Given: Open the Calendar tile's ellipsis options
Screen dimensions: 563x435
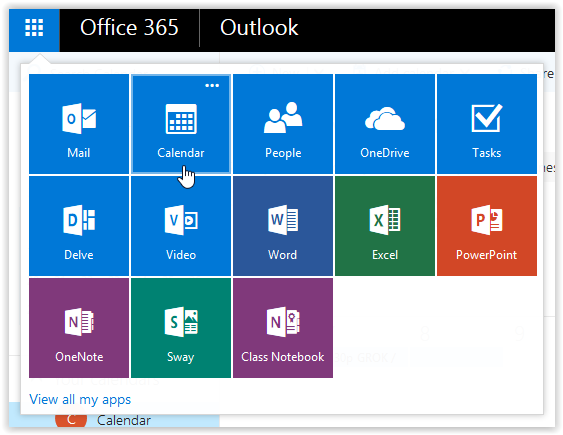Looking at the screenshot, I should tap(212, 85).
